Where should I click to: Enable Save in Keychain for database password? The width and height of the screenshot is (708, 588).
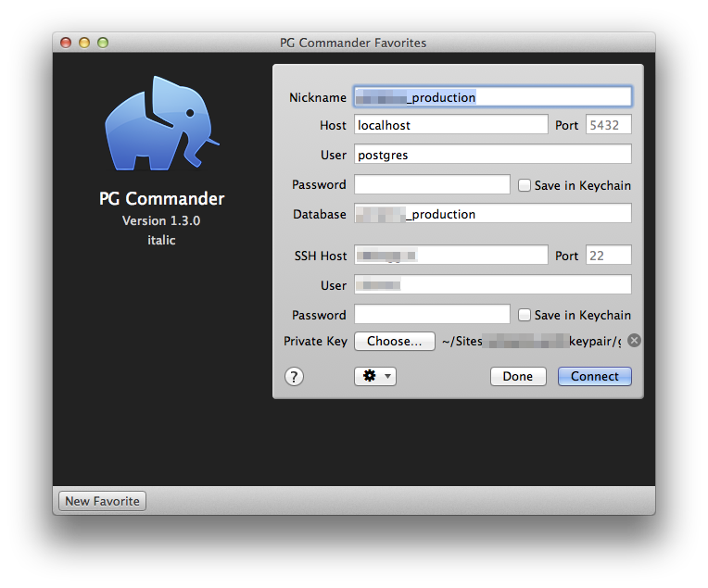click(x=524, y=185)
